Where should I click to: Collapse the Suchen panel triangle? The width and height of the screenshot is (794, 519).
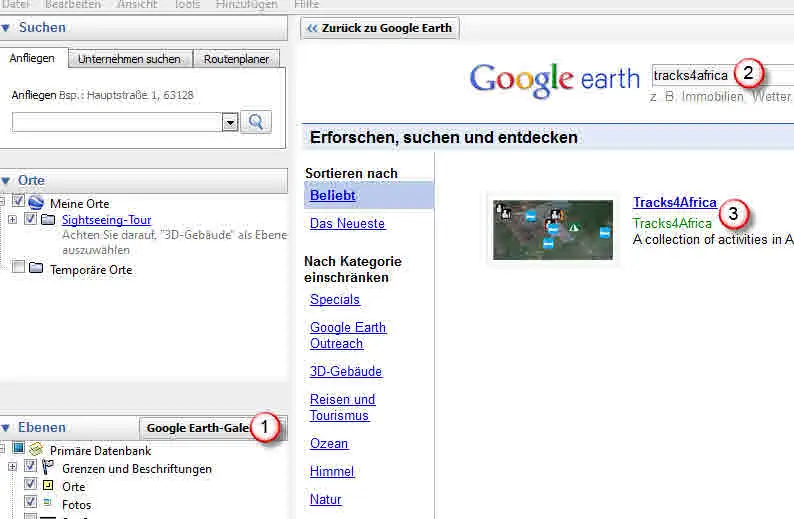tap(6, 28)
